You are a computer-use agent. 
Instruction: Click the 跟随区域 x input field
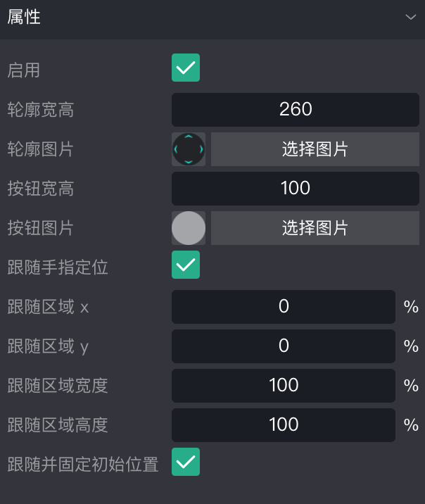click(x=284, y=307)
